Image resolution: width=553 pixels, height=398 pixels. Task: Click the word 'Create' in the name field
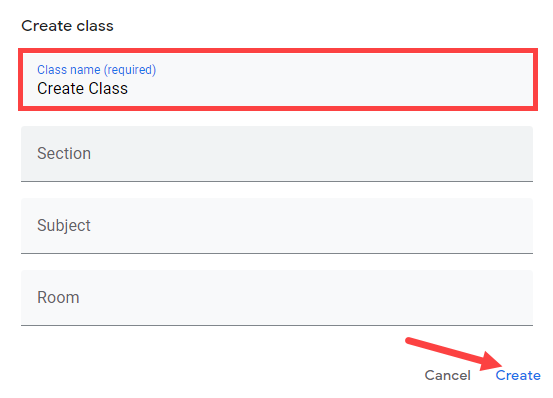(60, 88)
